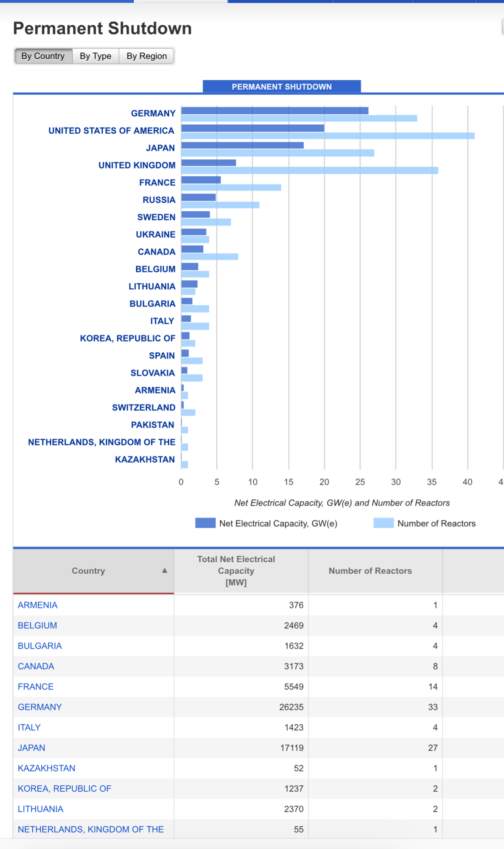
Task: Click SWEDEN chart label
Action: [x=156, y=217]
